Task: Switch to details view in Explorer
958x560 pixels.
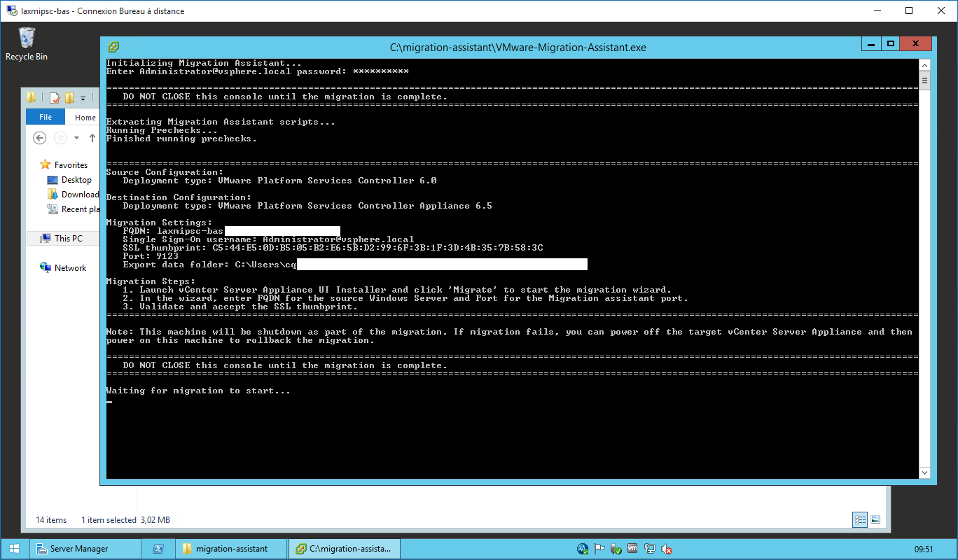Action: [x=860, y=519]
